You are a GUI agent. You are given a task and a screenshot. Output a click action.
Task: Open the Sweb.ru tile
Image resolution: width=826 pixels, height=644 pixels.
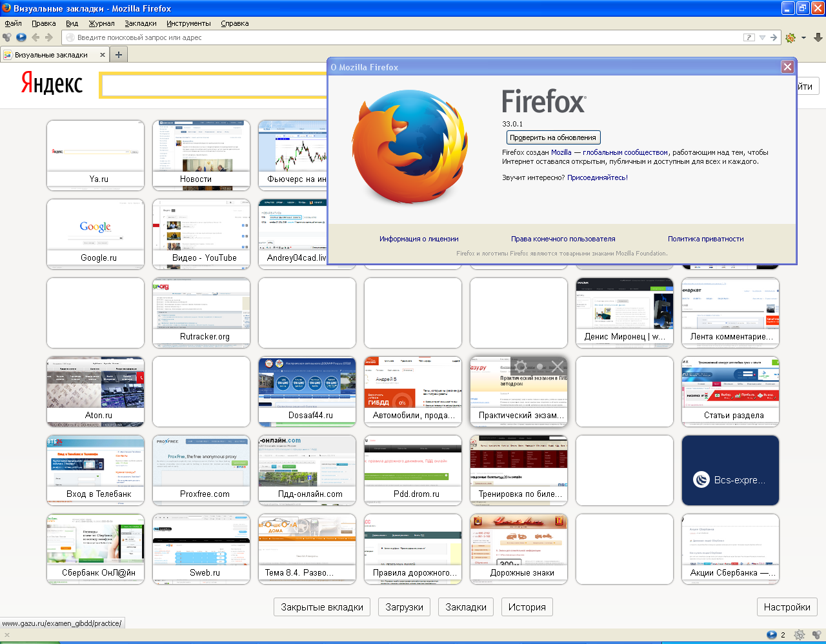pos(201,549)
